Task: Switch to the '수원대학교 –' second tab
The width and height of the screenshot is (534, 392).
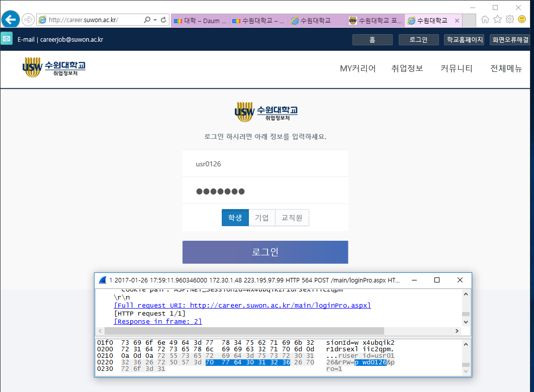Action: (258, 21)
